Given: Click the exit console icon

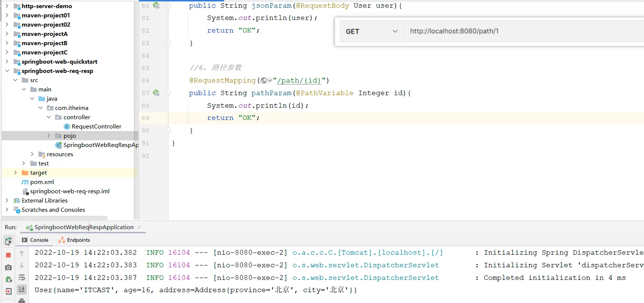Looking at the screenshot, I should coord(8,291).
